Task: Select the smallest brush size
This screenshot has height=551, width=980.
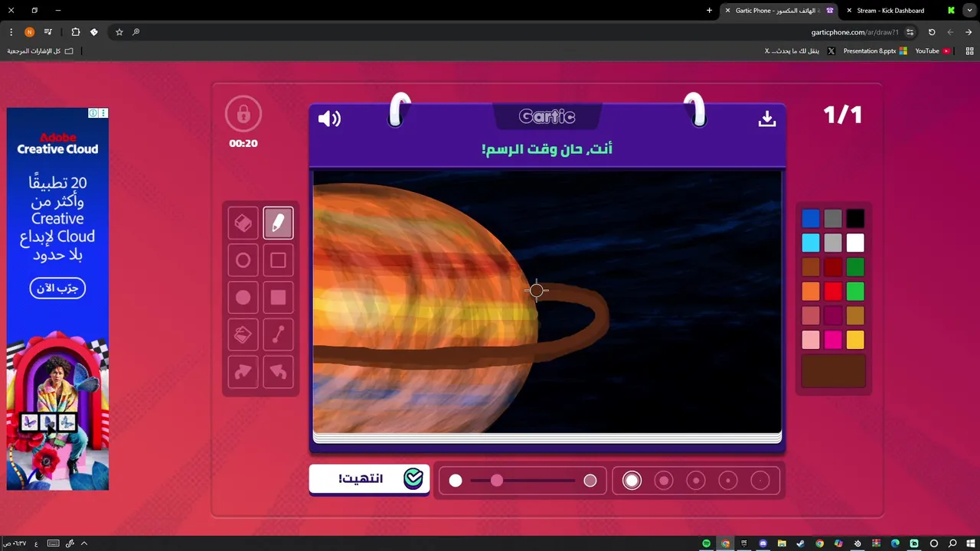Action: pyautogui.click(x=760, y=481)
